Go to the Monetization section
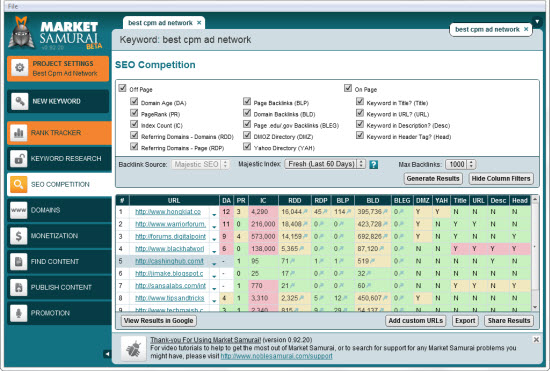The height and width of the screenshot is (371, 550). [59, 236]
